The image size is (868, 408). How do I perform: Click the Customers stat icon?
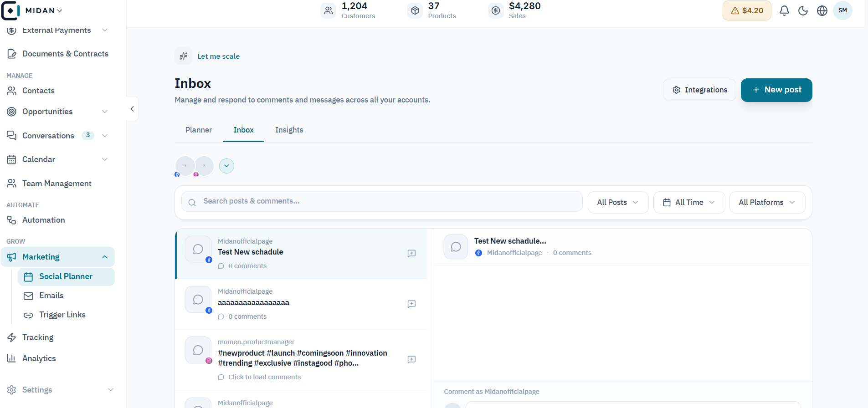[328, 10]
